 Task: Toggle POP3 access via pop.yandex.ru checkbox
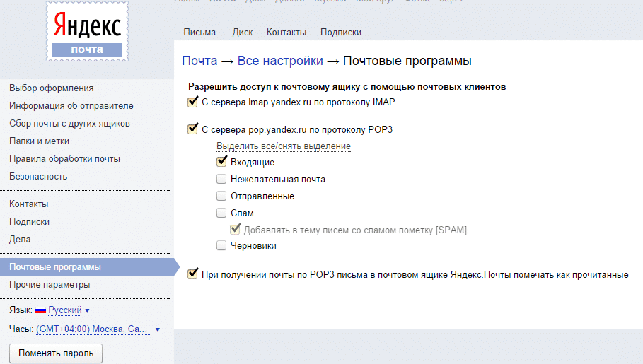click(192, 129)
